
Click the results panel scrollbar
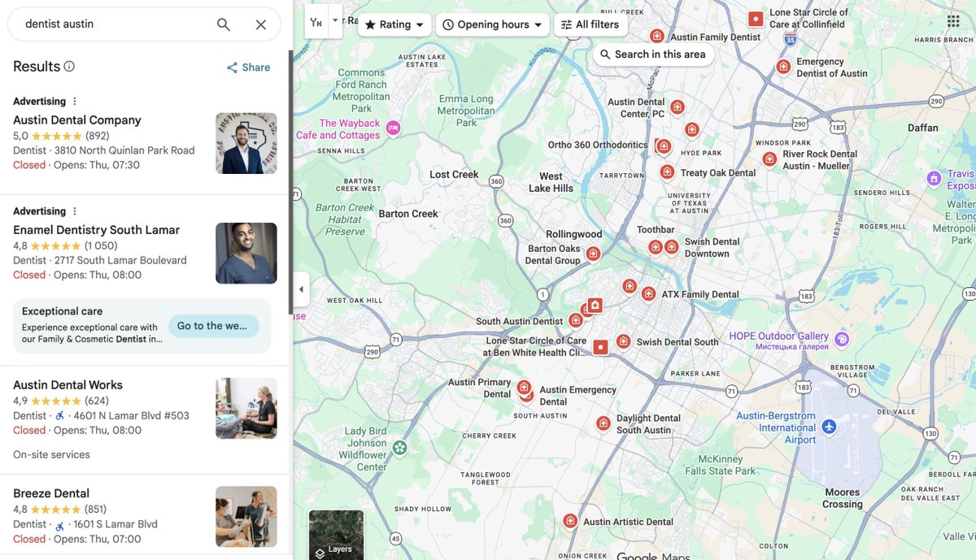(290, 183)
